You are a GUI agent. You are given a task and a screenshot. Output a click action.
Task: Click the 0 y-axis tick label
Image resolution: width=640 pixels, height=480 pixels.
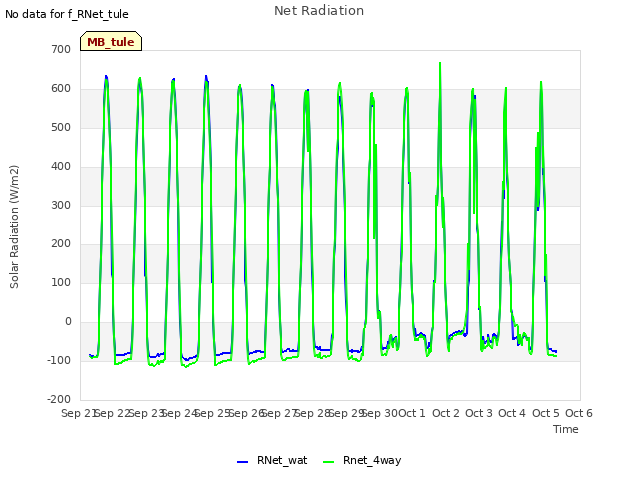(x=68, y=322)
